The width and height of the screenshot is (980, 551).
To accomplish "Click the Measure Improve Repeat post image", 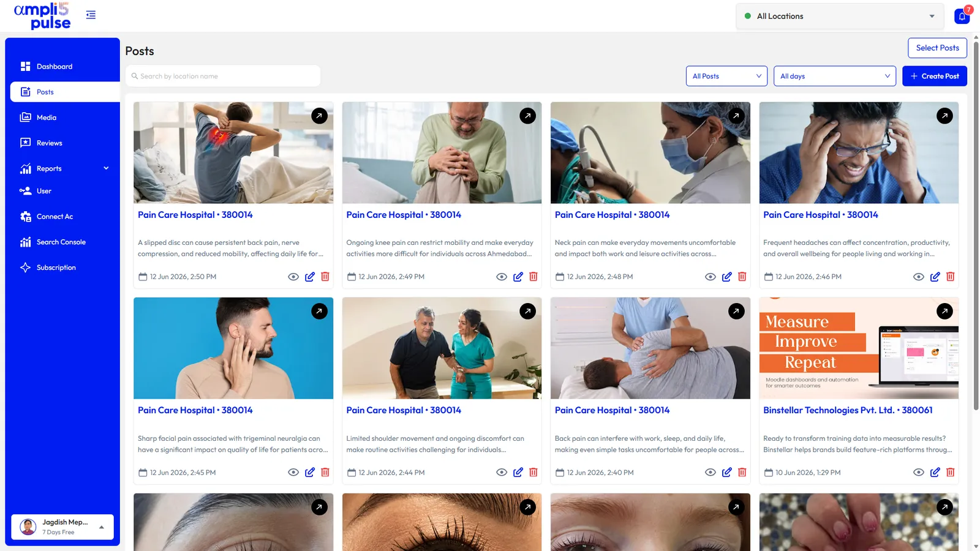I will 859,348.
